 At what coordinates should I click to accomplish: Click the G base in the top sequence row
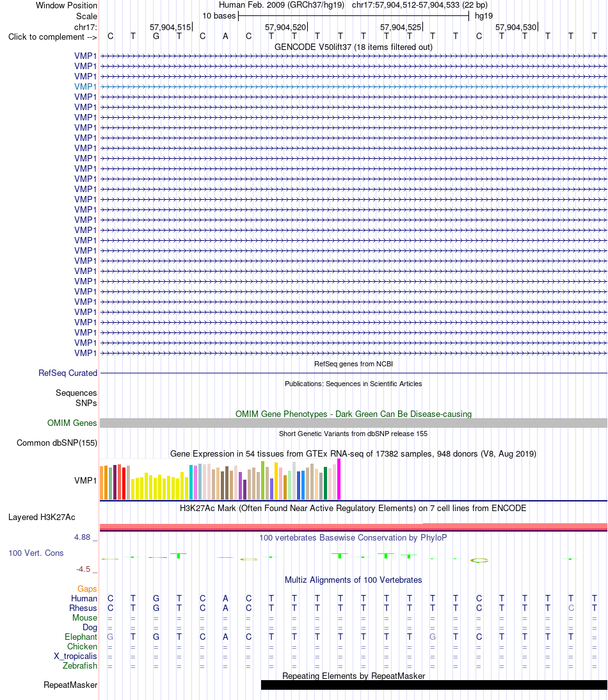pos(156,36)
